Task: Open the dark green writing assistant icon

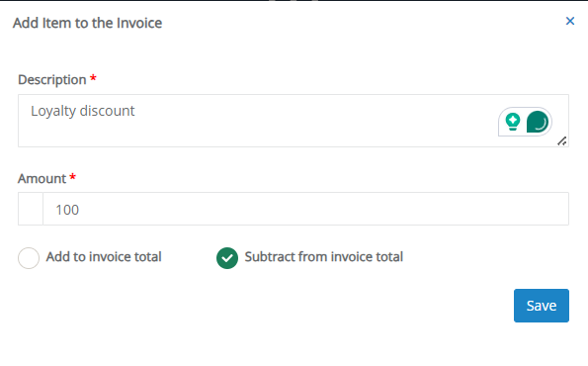Action: click(538, 122)
